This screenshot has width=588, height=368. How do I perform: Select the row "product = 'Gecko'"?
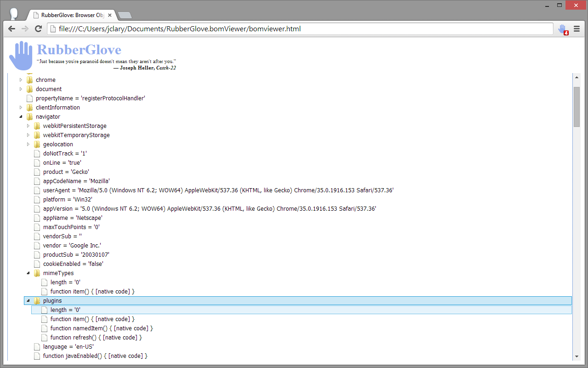tap(66, 172)
